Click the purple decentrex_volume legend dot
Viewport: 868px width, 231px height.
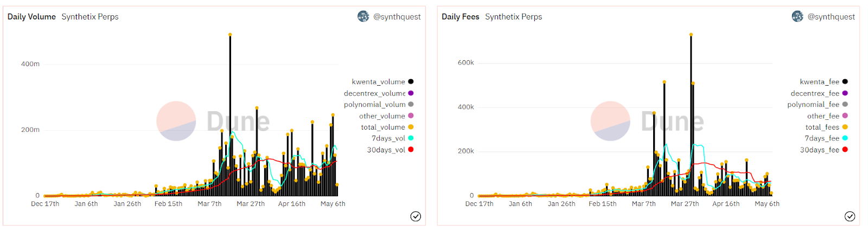click(411, 93)
